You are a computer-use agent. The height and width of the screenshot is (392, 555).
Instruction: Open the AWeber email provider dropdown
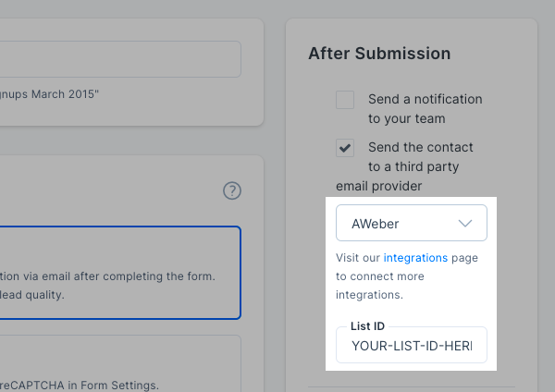pos(411,224)
